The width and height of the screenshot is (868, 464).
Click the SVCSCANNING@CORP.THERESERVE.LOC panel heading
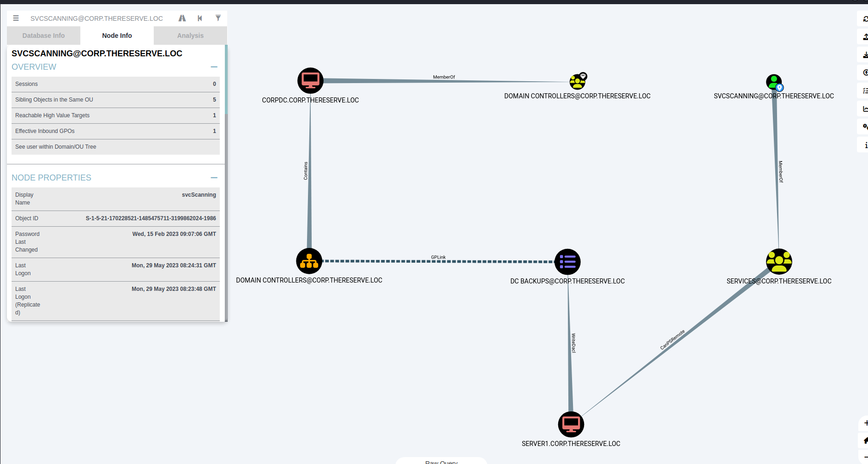(97, 54)
